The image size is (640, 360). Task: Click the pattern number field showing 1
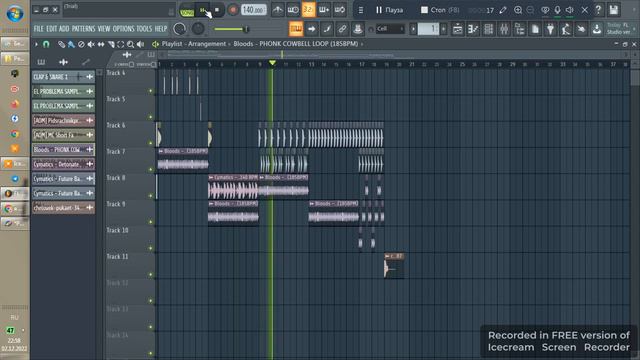[x=428, y=29]
